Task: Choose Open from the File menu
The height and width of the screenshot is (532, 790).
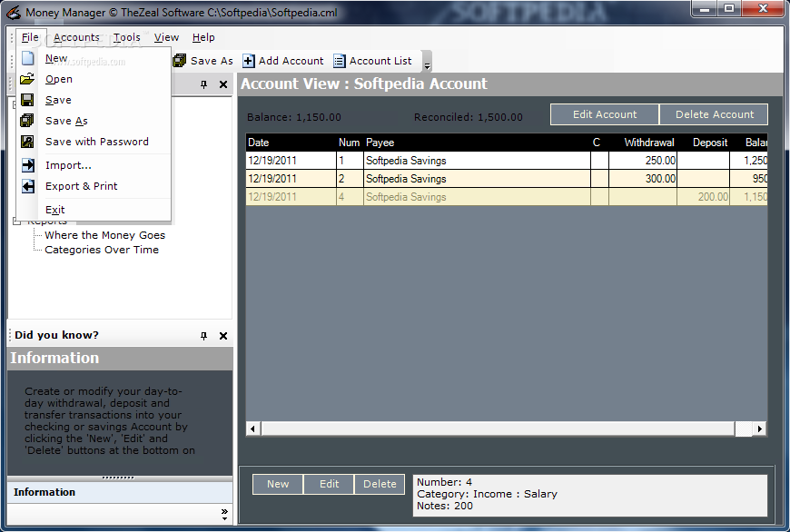Action: (x=94, y=79)
